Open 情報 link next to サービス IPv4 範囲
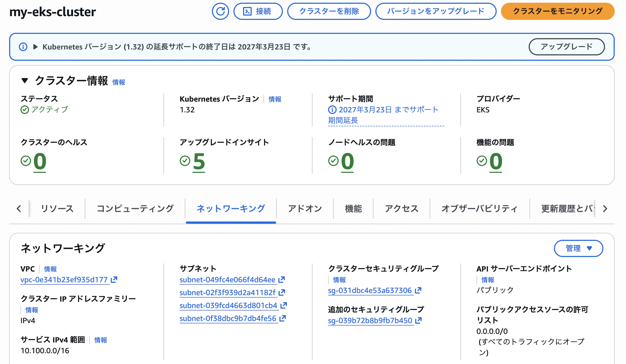Viewport: 626px width, 364px height. point(101,340)
